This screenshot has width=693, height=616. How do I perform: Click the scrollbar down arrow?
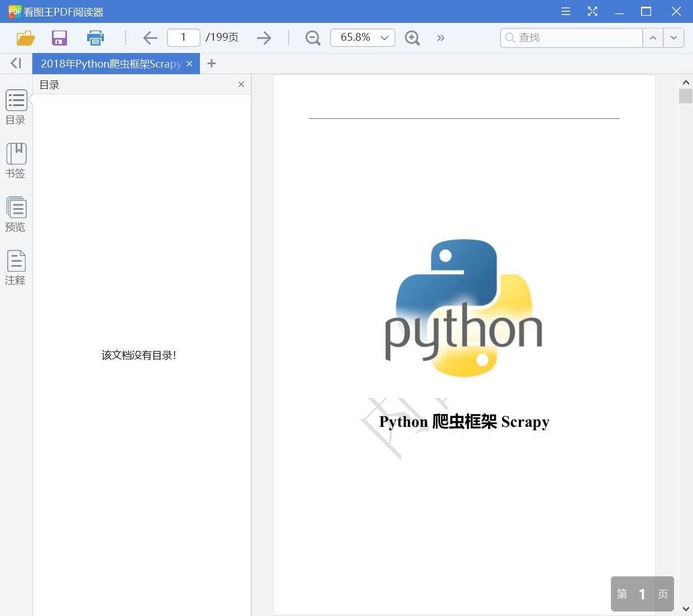click(x=686, y=609)
